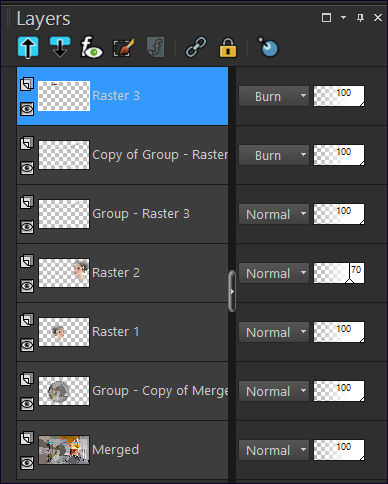Hide the Raster 1 layer
The image size is (388, 484).
coord(27,345)
